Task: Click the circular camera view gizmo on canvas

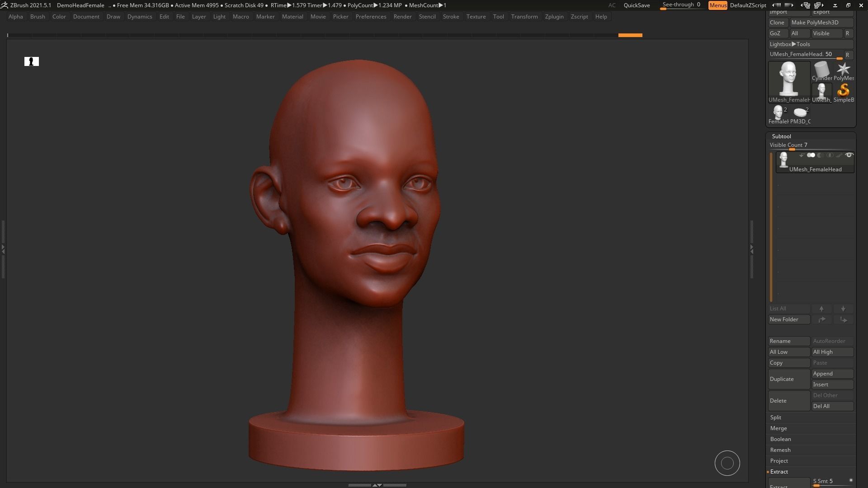Action: [x=727, y=463]
